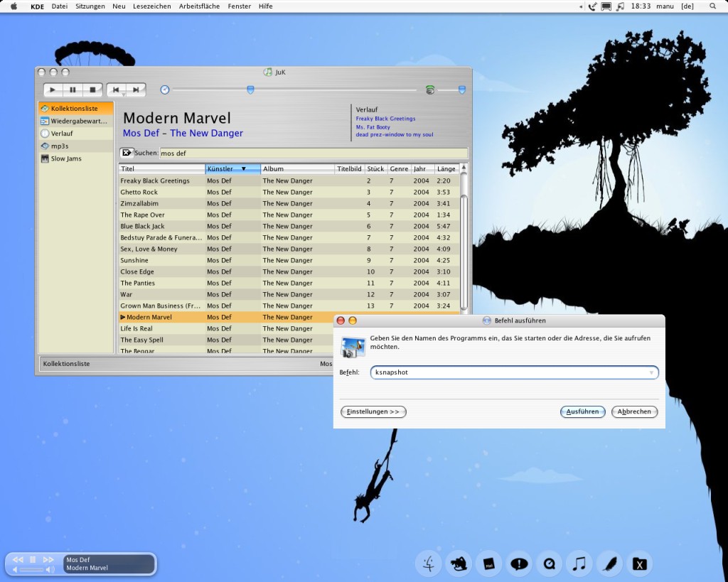Clear the search with the Suchen icon
This screenshot has width=728, height=582.
[x=127, y=153]
